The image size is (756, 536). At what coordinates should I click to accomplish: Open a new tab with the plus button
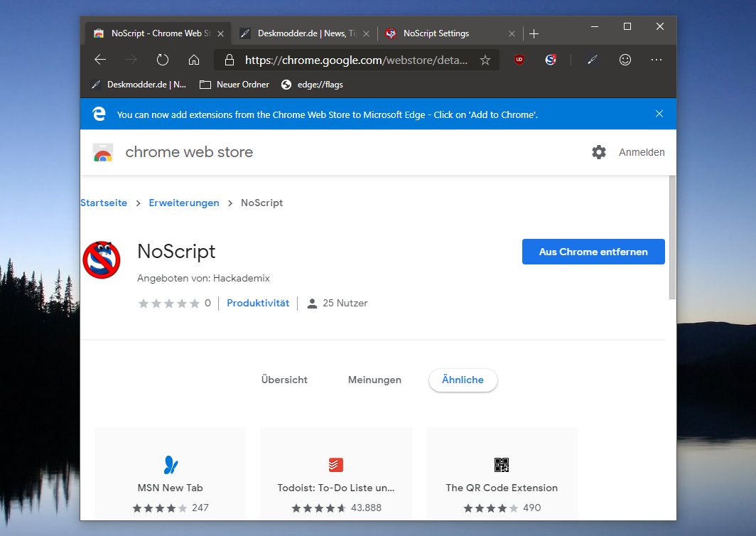(534, 34)
